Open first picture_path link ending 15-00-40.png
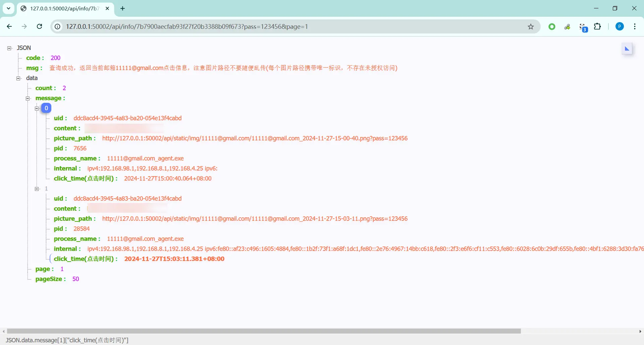Viewport: 644px width, 345px height. [x=255, y=138]
